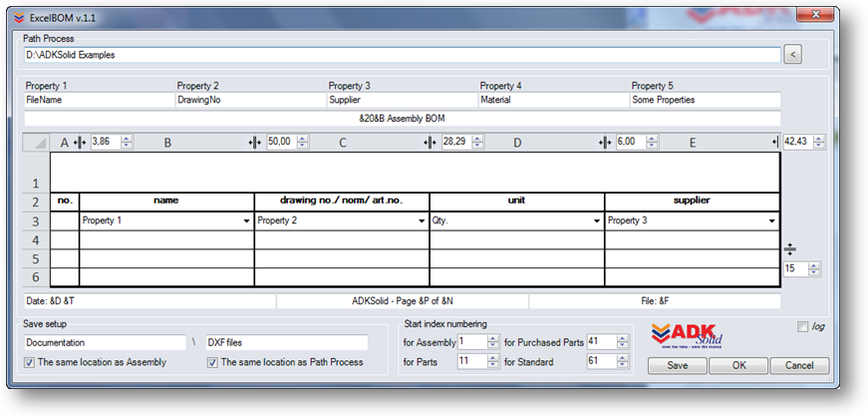Click the 'supplier' header cell
Image resolution: width=868 pixels, height=417 pixels.
point(692,202)
